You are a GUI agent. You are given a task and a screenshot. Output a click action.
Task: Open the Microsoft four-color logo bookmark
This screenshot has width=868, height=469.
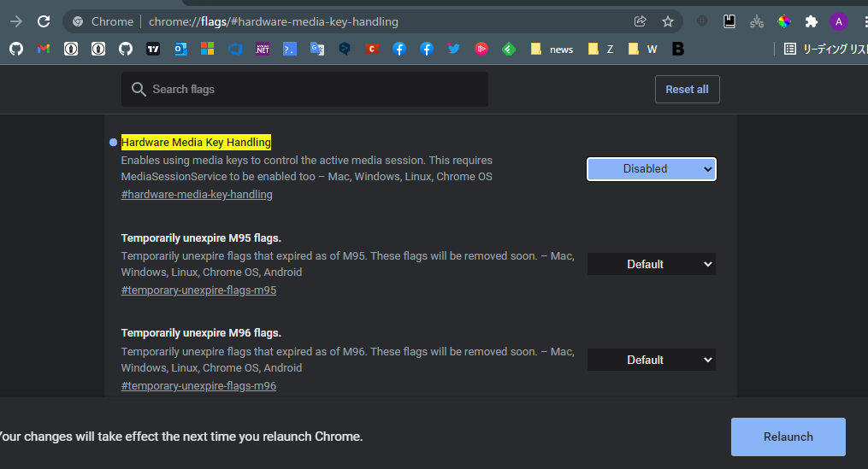(208, 50)
